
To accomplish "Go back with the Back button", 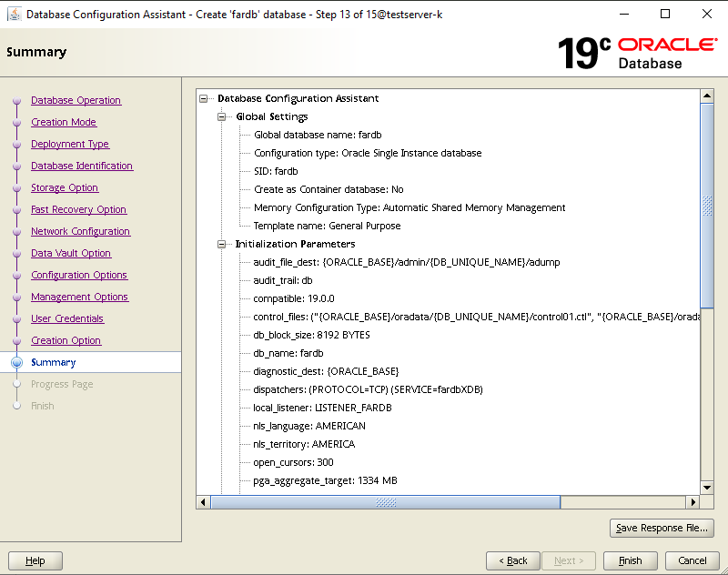I will (x=513, y=560).
